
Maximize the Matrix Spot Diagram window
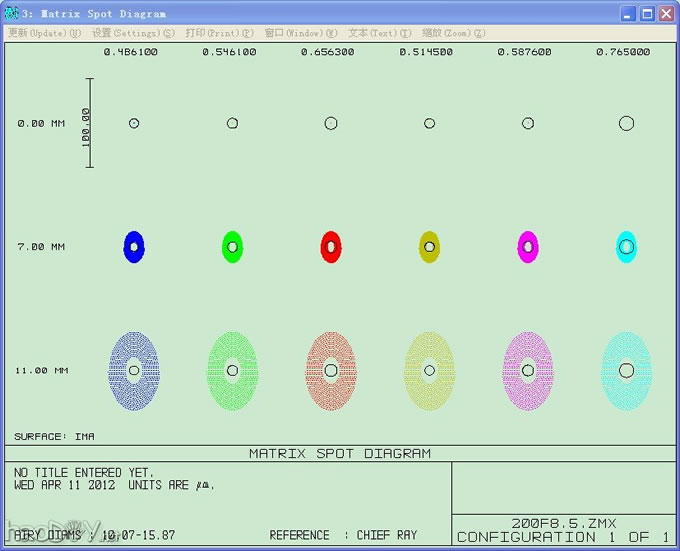pyautogui.click(x=646, y=14)
